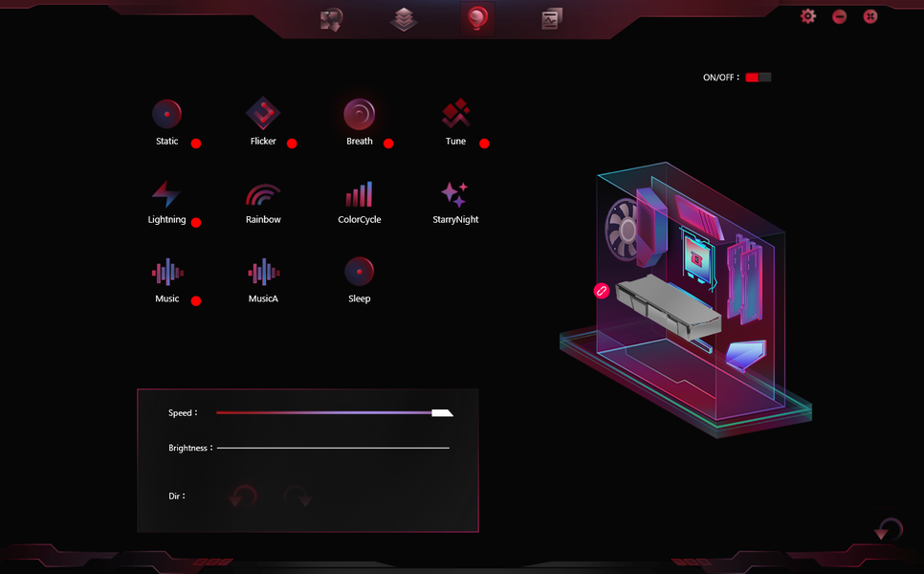Select the motherboard CPU in PC illustration

(697, 257)
